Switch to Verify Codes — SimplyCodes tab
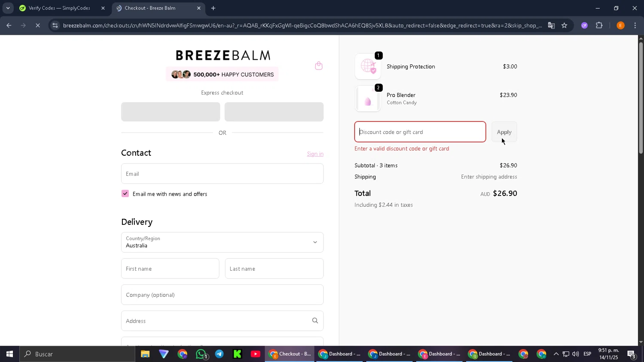 coord(61,8)
